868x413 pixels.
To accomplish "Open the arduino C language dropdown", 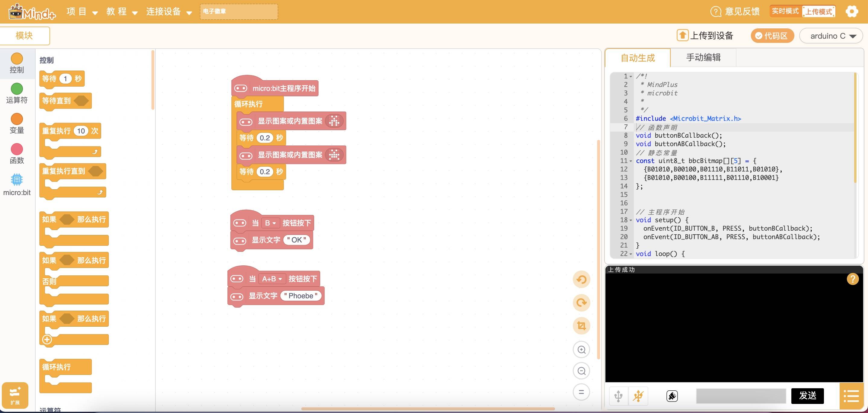I will [831, 36].
